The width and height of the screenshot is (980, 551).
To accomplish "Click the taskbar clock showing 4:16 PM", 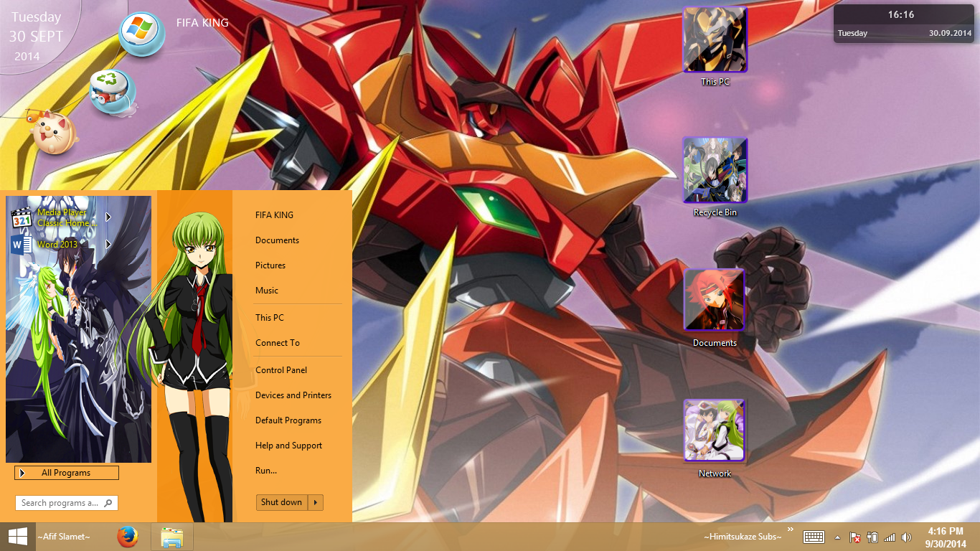I will [x=945, y=537].
